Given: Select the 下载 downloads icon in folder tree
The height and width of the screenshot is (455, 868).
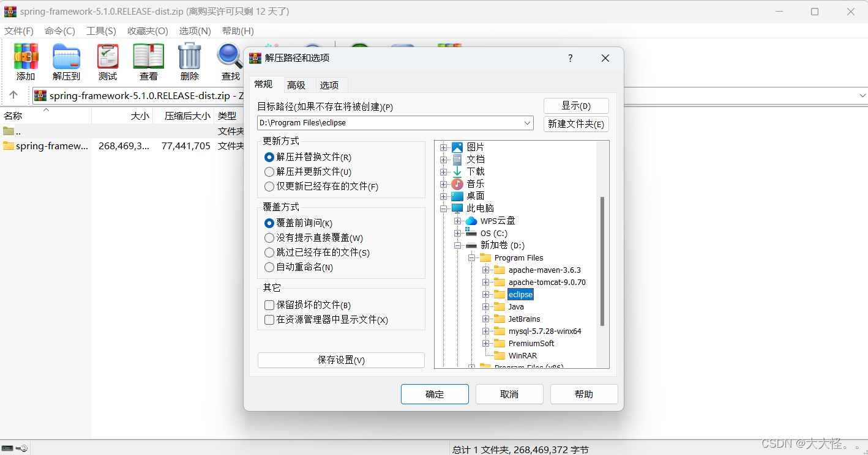Looking at the screenshot, I should pyautogui.click(x=457, y=171).
